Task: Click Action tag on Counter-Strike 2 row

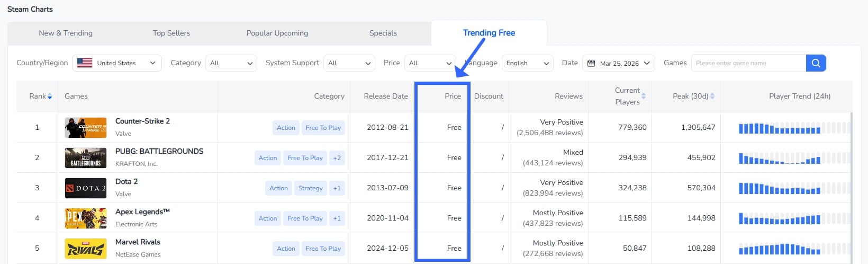Action: coord(286,127)
